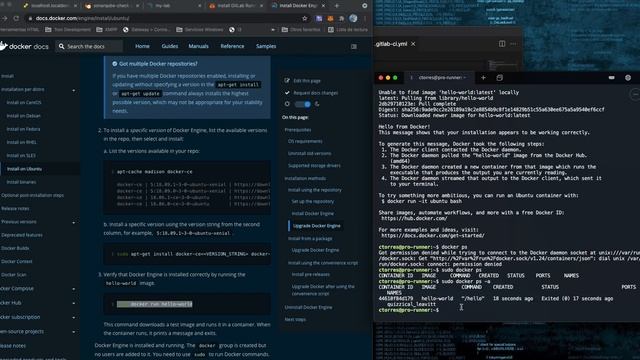Click the orange extension icon in toolbar
Viewport: 640px width, 360px height.
[x=331, y=18]
